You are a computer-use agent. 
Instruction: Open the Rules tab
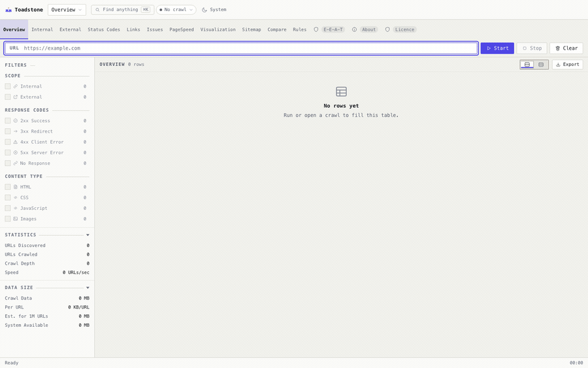(300, 29)
